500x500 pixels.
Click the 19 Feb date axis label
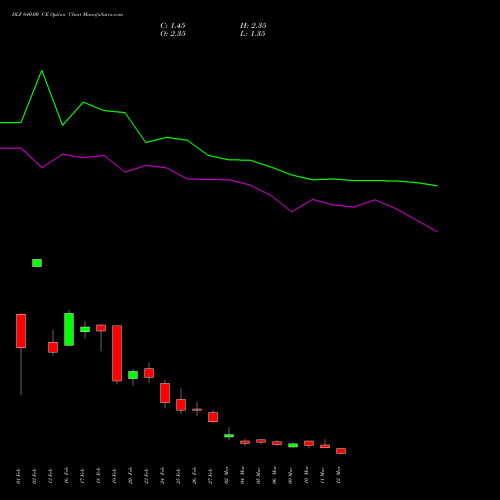114,476
